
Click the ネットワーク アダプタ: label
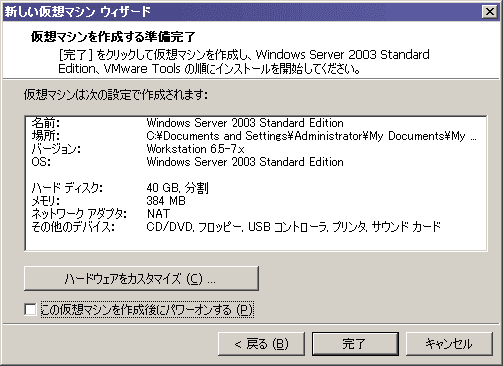click(x=79, y=214)
